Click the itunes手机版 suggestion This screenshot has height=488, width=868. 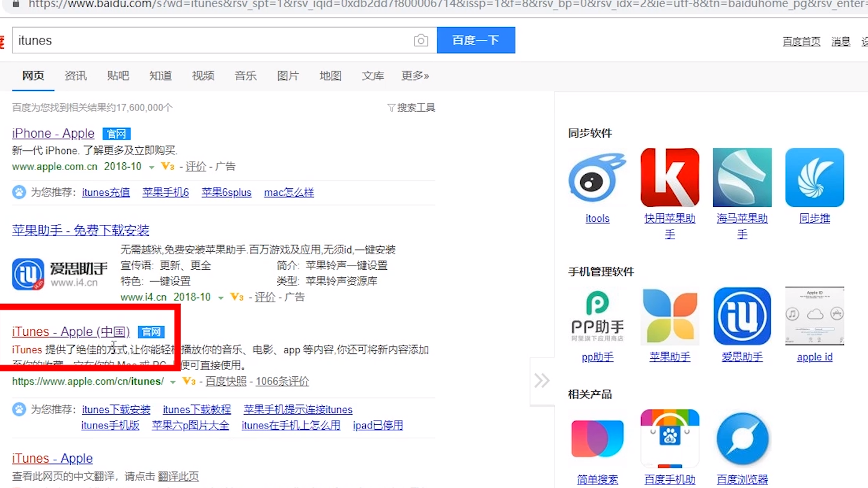111,425
